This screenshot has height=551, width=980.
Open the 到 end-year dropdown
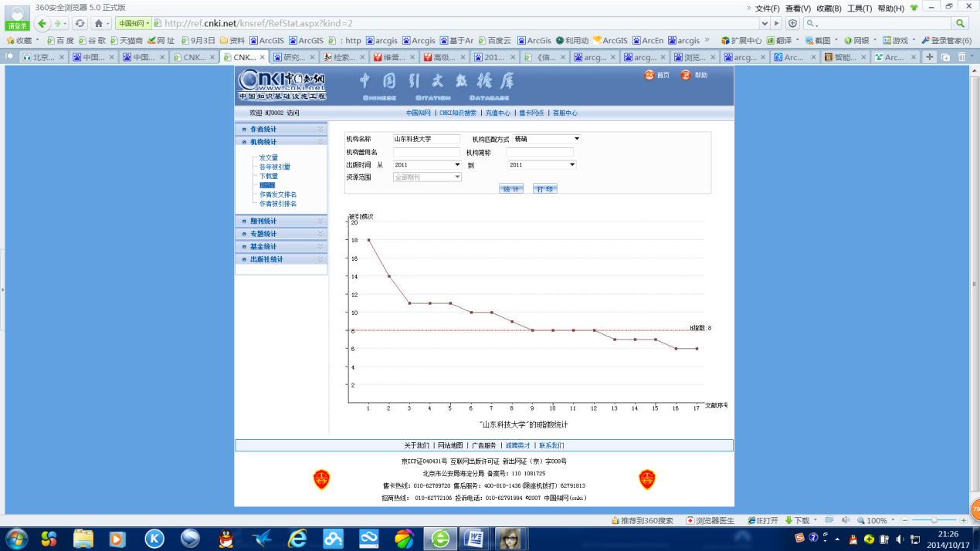click(542, 164)
